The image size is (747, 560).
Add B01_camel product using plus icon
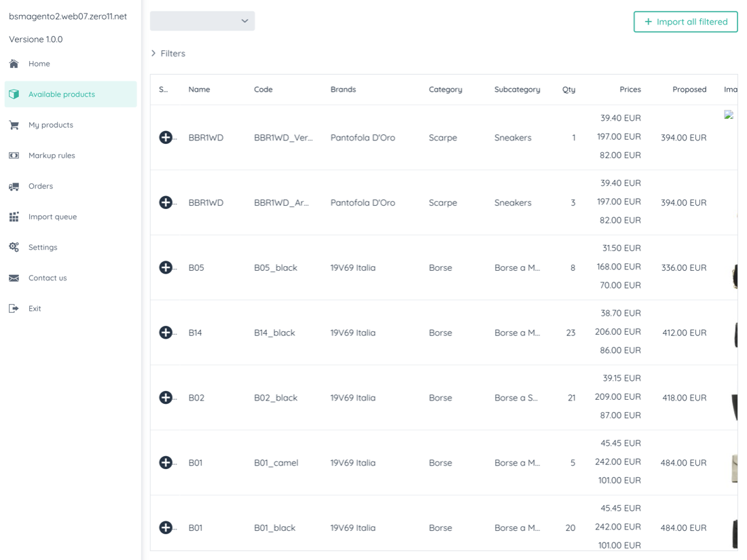(x=166, y=463)
